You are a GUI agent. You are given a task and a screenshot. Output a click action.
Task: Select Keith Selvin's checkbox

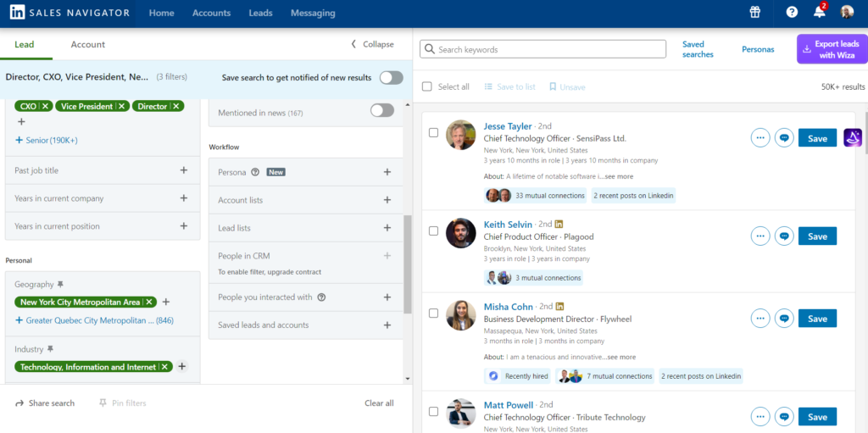[433, 230]
